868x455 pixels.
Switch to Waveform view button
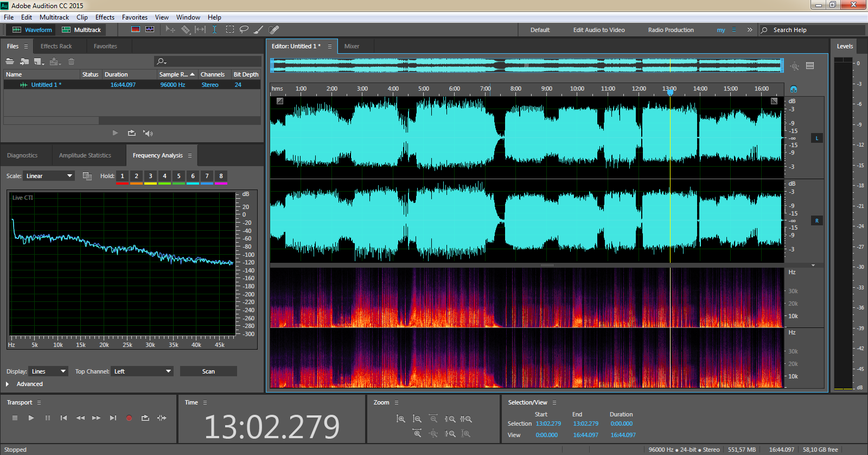click(32, 30)
